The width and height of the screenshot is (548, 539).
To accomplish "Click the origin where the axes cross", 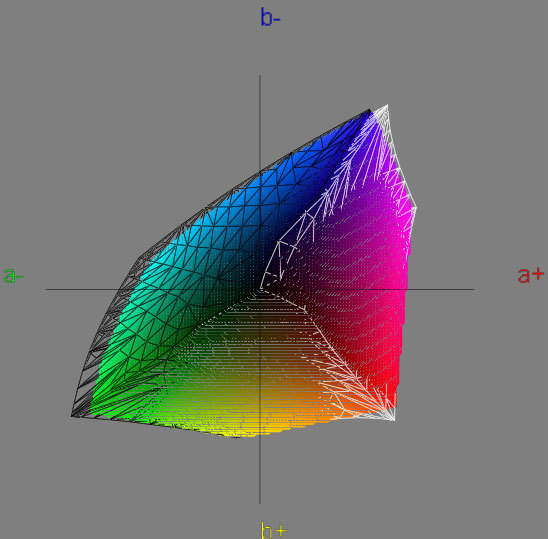I will 260,289.
